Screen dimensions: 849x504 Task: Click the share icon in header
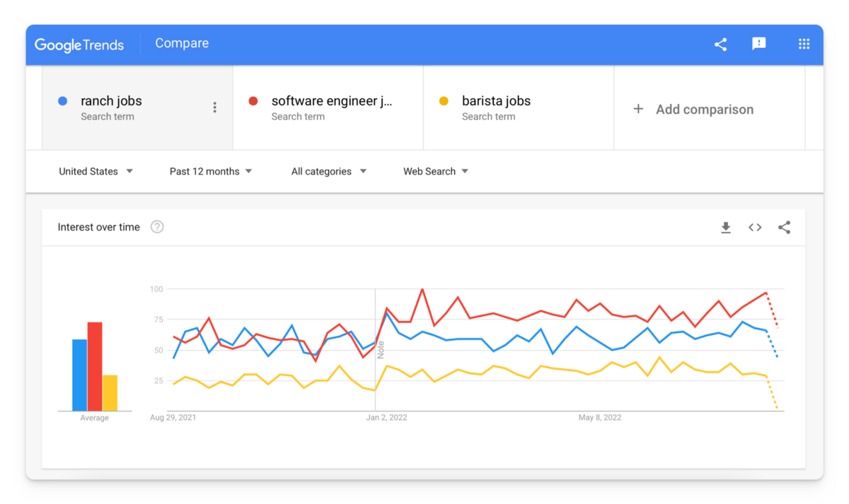coord(720,45)
